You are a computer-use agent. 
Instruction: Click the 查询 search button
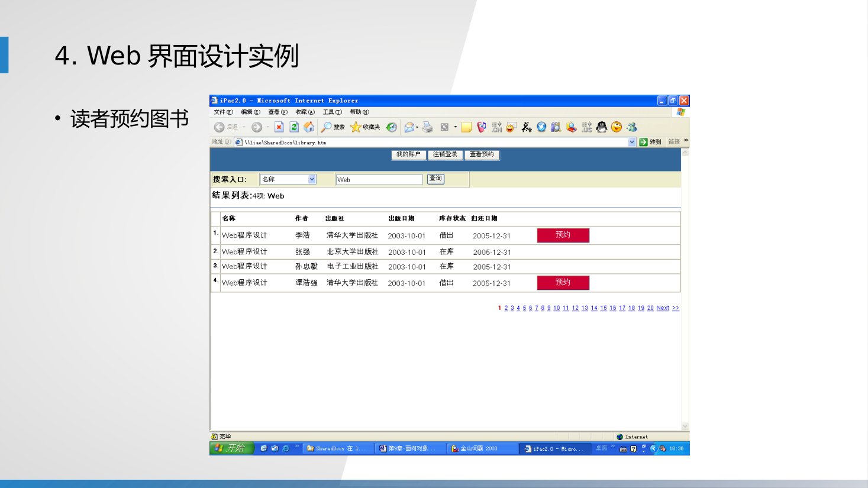point(435,179)
